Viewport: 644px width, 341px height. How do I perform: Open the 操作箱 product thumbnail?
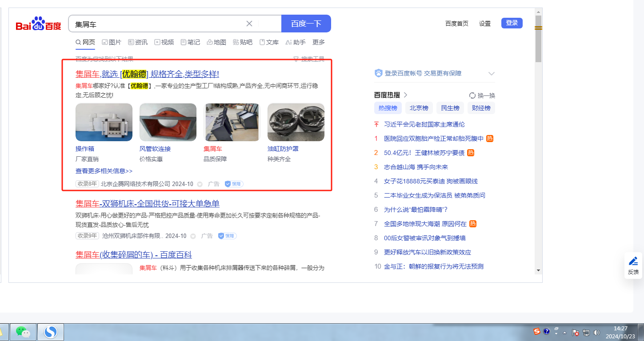[x=104, y=122]
